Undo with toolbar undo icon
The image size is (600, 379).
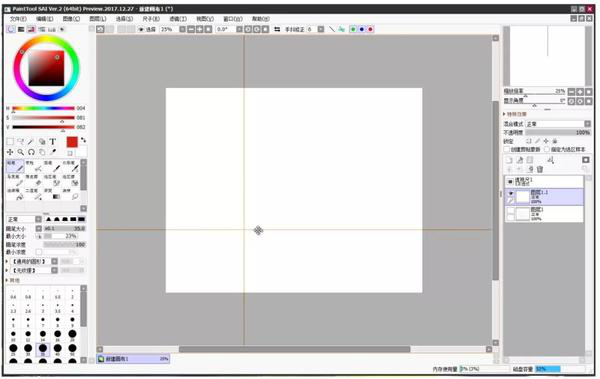coord(100,29)
